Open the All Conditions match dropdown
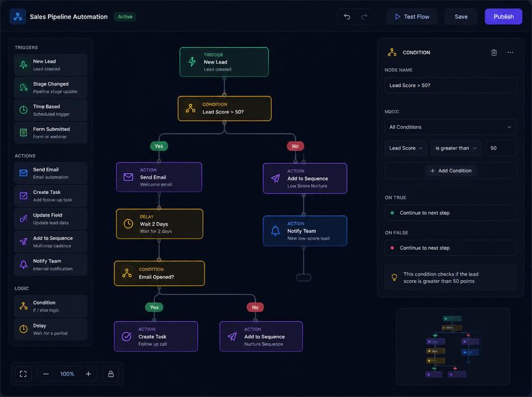The image size is (532, 397). 451,127
